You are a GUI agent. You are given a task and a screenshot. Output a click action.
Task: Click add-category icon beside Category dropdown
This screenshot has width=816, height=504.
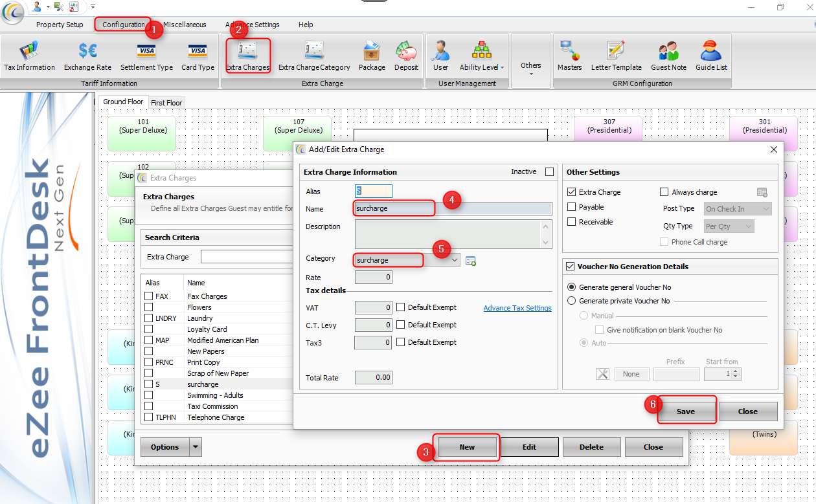pyautogui.click(x=471, y=260)
